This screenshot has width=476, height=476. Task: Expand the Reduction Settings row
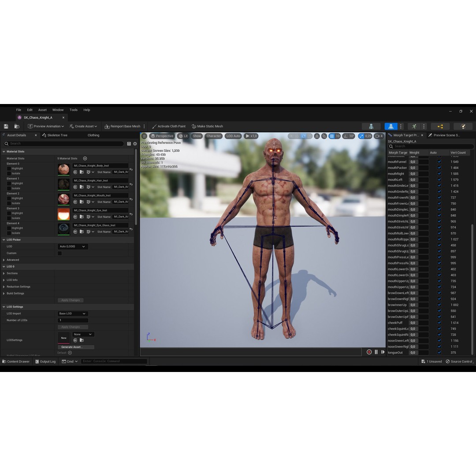pos(4,286)
